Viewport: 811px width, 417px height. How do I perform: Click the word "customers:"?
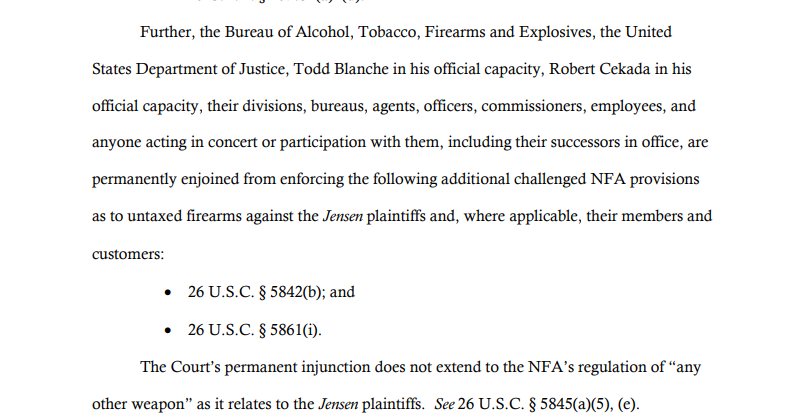(128, 255)
